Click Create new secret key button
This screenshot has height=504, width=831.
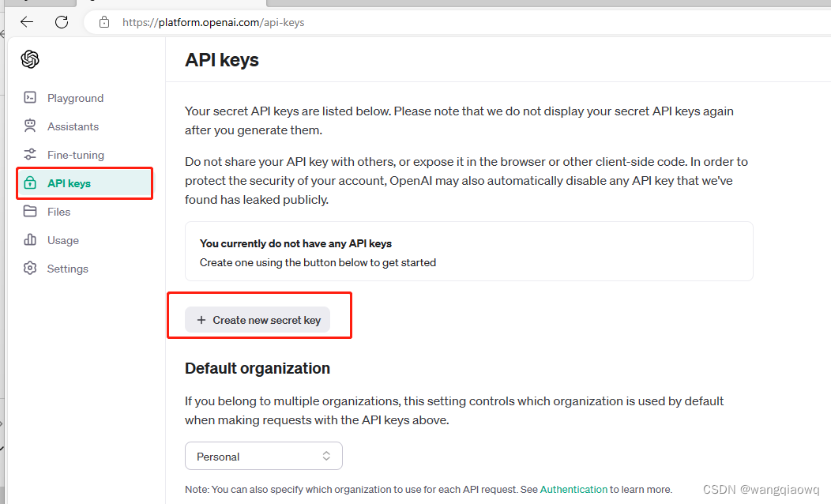point(258,320)
